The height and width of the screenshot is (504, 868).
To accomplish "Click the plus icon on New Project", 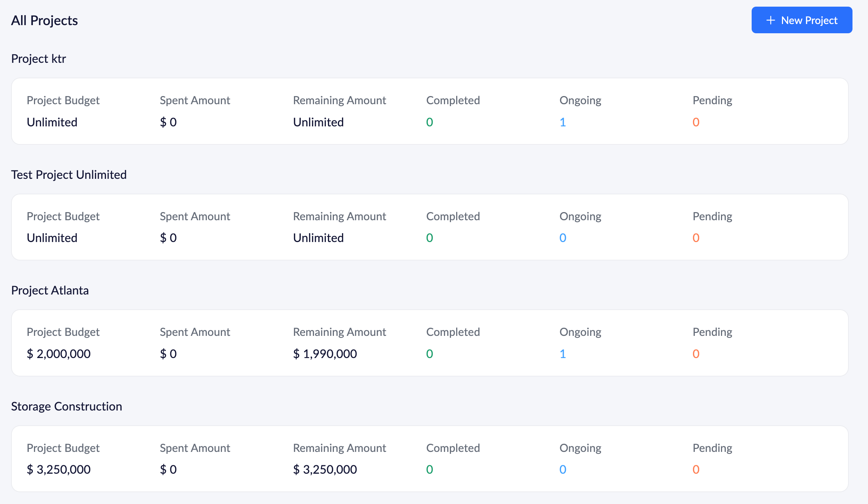I will [x=770, y=20].
